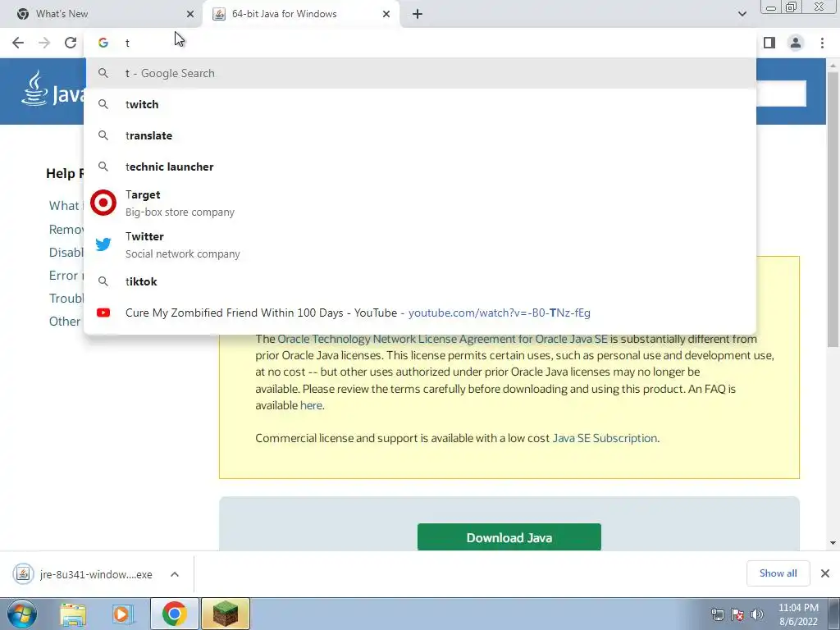Click the network tray icon
Image resolution: width=840 pixels, height=630 pixels.
tap(717, 615)
